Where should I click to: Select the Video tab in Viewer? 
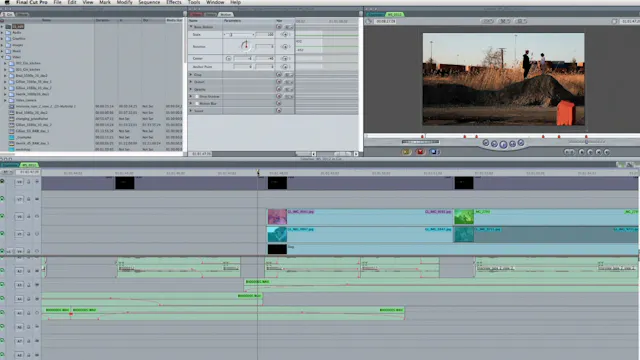click(x=196, y=14)
